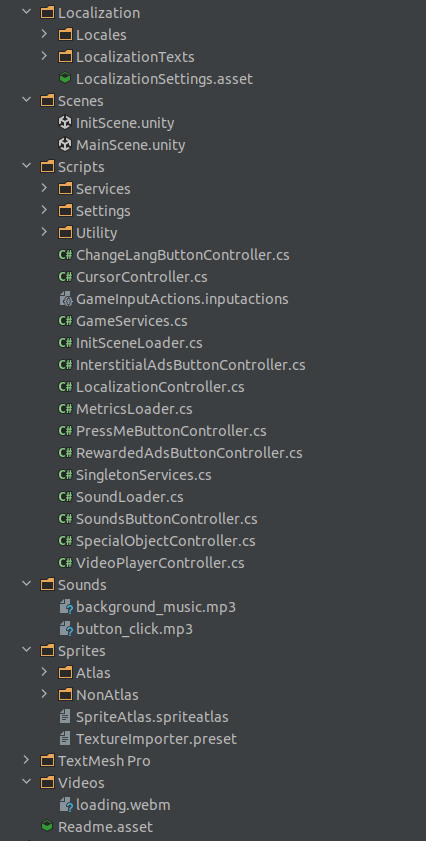Expand the TextMesh Pro folder chevron
The height and width of the screenshot is (841, 426).
tap(27, 760)
